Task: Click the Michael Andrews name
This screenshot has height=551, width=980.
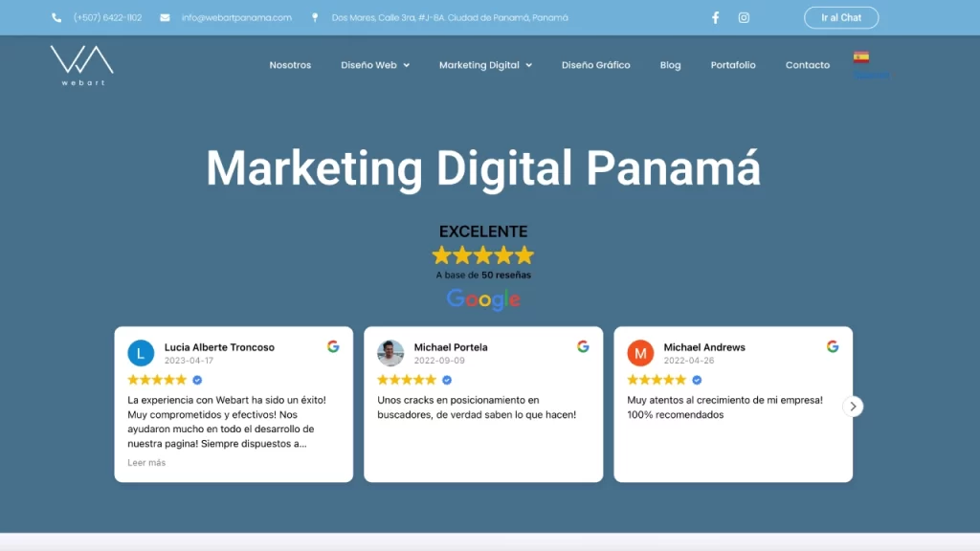Action: (x=704, y=347)
